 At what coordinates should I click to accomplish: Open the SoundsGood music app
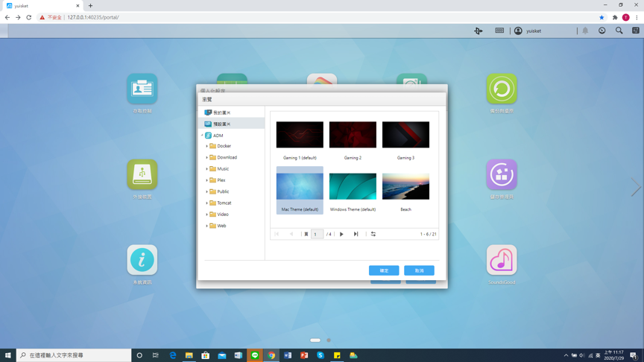(x=502, y=260)
